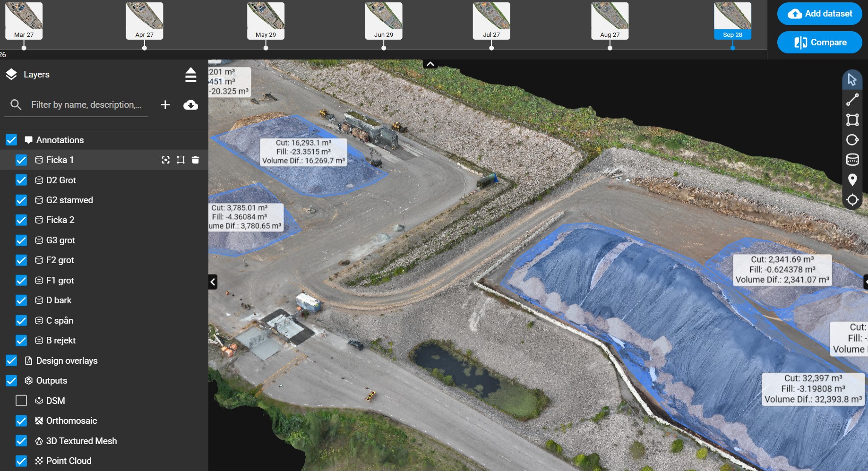
Task: Uncheck the G2 stamved checkbox
Action: click(21, 200)
